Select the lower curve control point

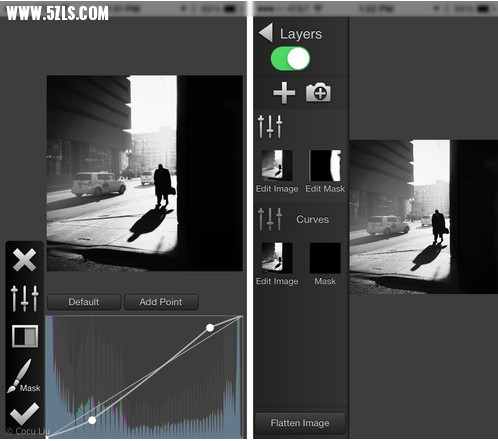tap(92, 420)
